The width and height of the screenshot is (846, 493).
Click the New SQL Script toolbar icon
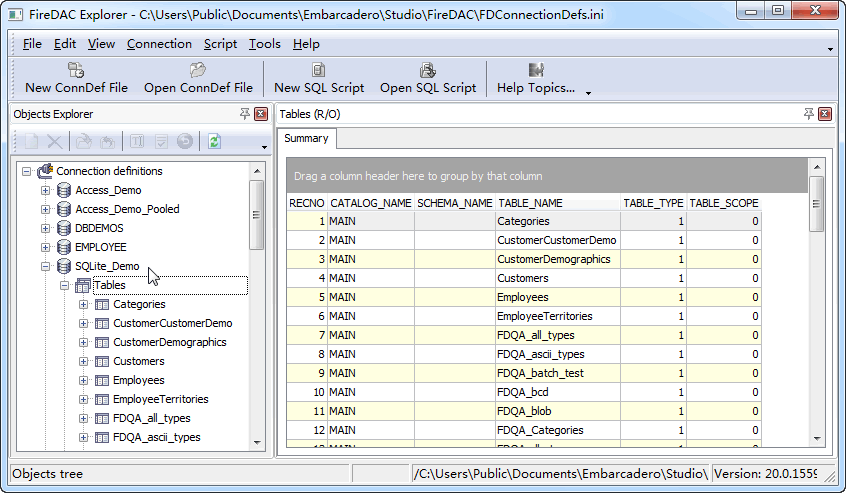click(x=319, y=70)
